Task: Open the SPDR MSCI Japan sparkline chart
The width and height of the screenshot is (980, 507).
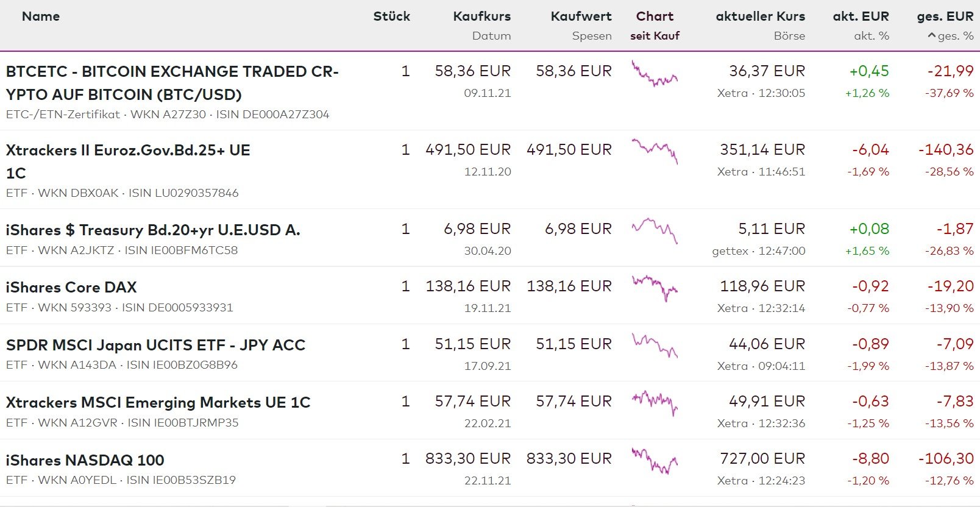Action: click(655, 346)
